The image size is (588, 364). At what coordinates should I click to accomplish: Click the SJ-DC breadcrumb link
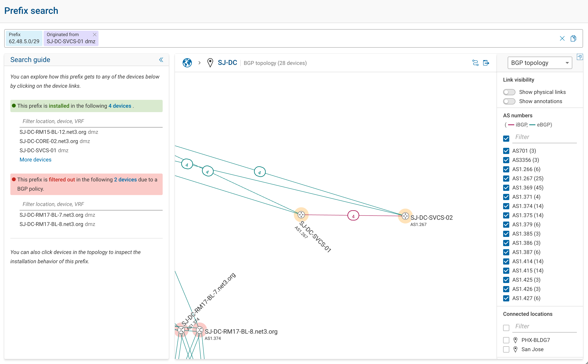(x=227, y=63)
